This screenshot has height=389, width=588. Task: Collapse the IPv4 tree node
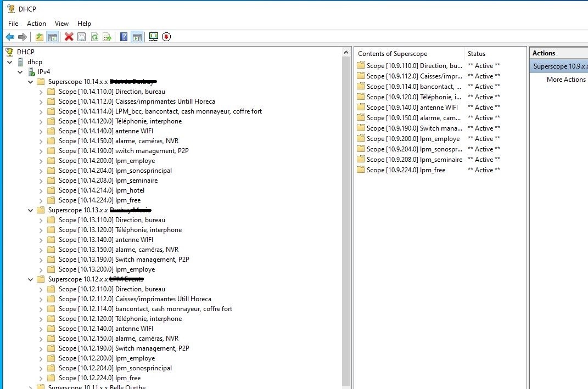[21, 72]
